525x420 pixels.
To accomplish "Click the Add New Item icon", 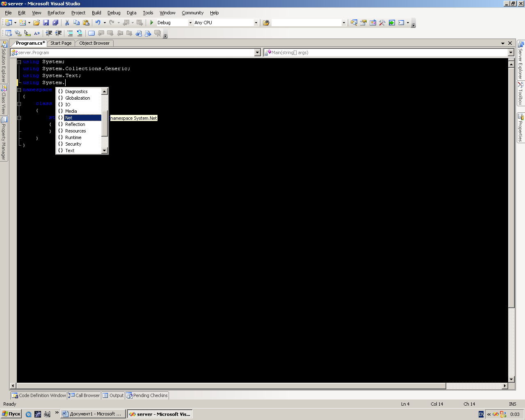I will 23,23.
